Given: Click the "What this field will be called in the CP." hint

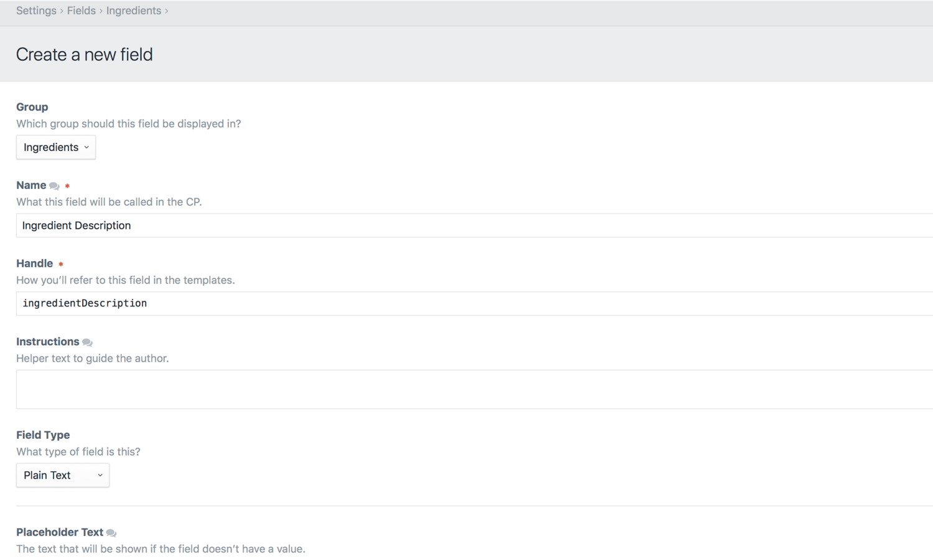Looking at the screenshot, I should 109,202.
